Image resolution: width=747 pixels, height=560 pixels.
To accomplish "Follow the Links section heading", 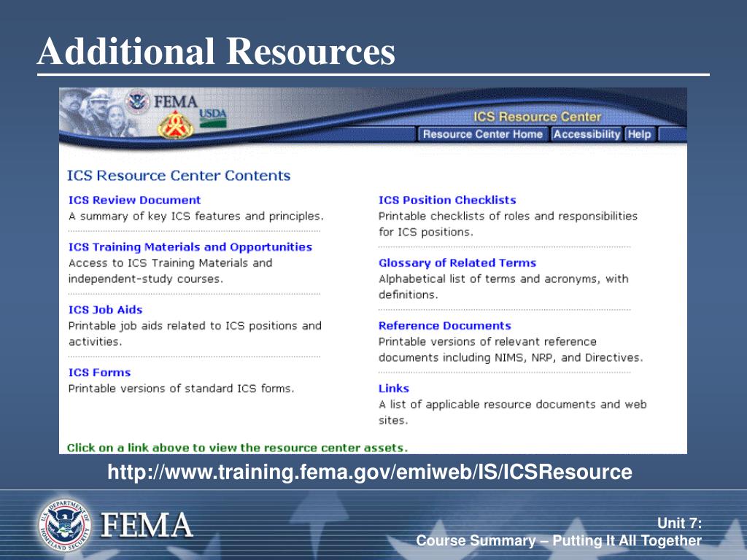I will click(393, 389).
